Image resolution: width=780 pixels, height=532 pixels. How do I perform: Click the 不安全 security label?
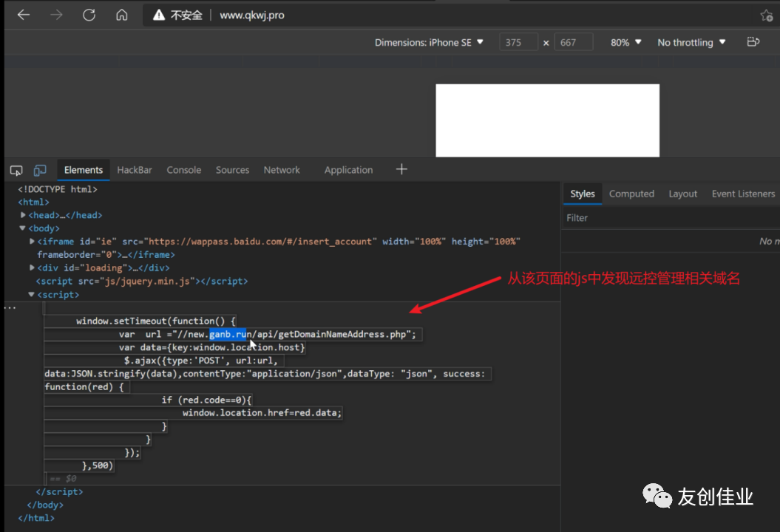(186, 16)
